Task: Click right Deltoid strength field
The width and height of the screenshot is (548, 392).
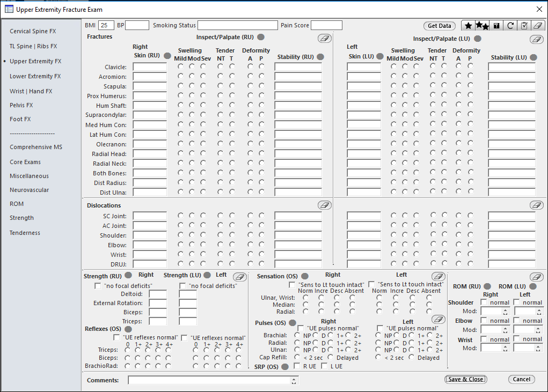Action: [x=158, y=294]
